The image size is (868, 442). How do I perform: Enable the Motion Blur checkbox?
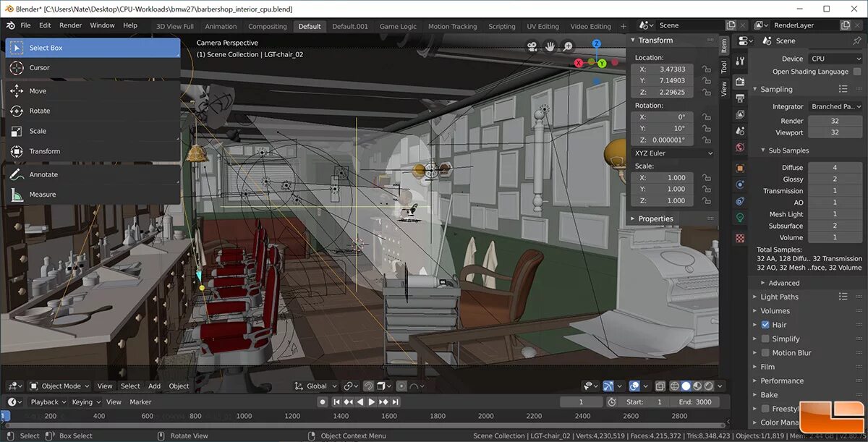pyautogui.click(x=765, y=353)
